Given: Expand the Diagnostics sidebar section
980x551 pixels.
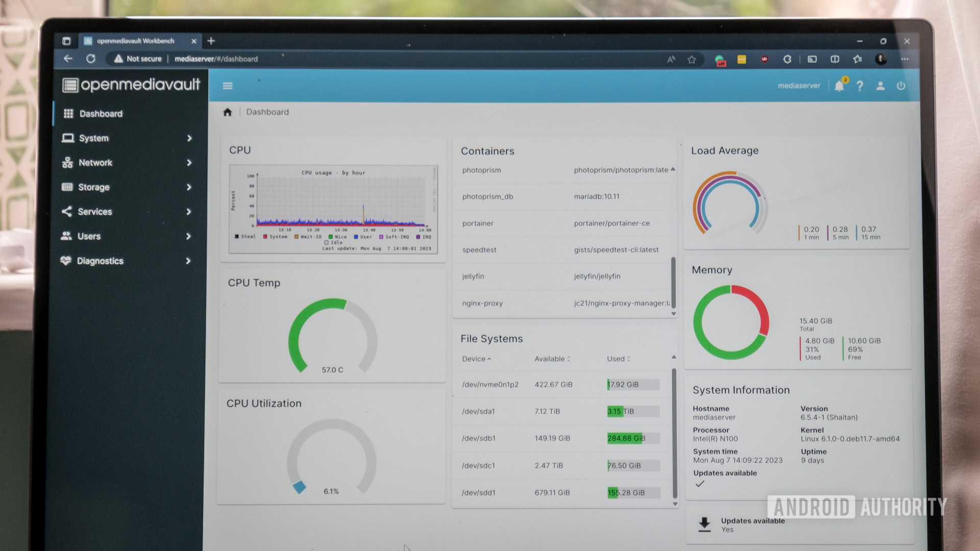Looking at the screenshot, I should tap(100, 261).
